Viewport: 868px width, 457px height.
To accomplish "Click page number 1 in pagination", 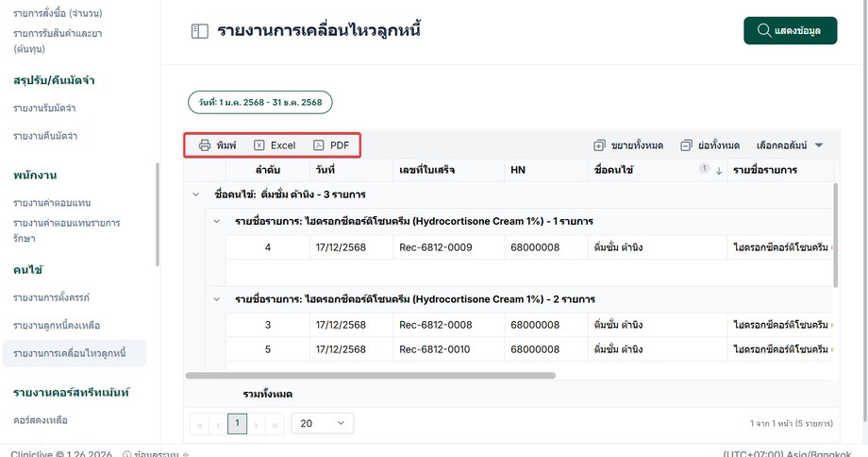I will click(x=238, y=424).
